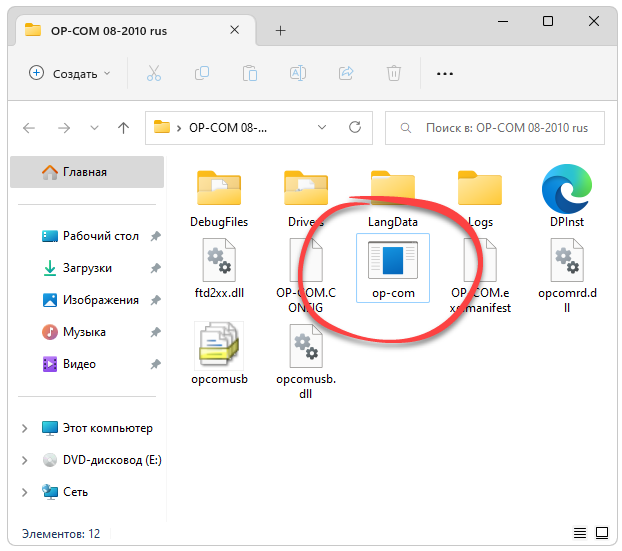Click the search field for this folder

tap(495, 128)
